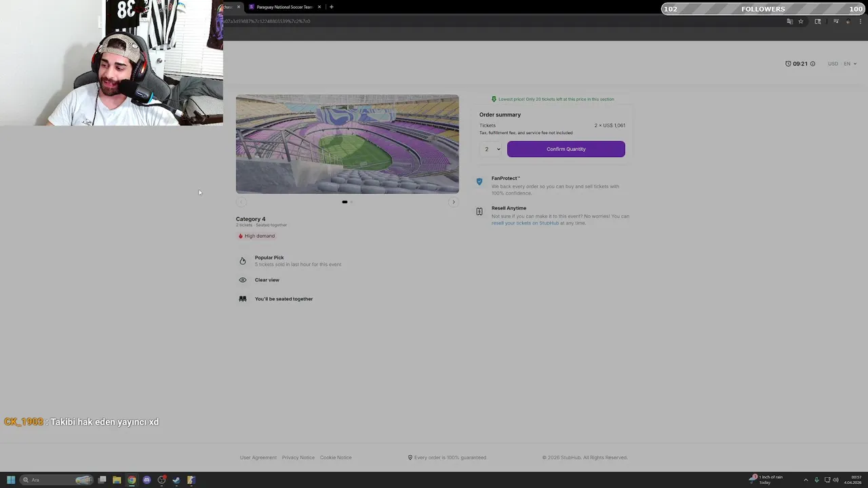Image resolution: width=868 pixels, height=488 pixels.
Task: Click the You'll be seated together text
Action: pyautogui.click(x=283, y=299)
